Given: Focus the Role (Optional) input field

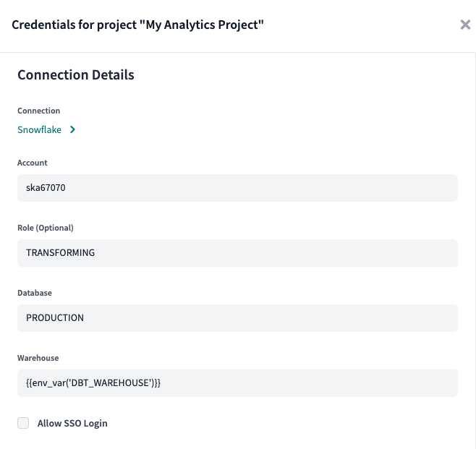Looking at the screenshot, I should click(237, 253).
